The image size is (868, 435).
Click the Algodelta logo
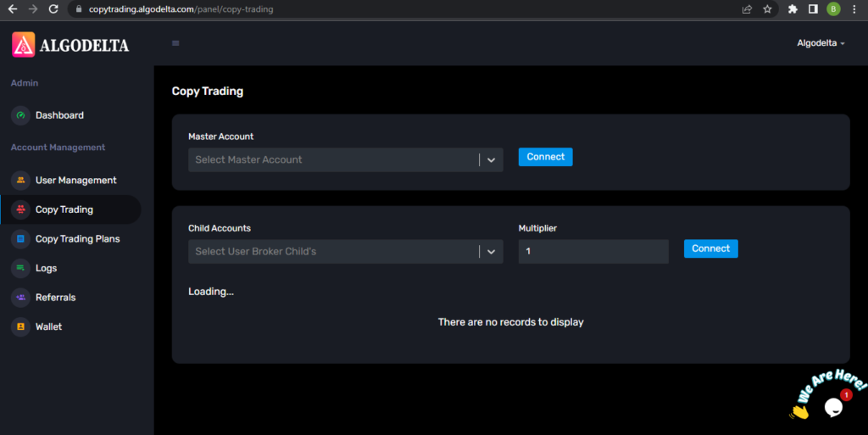click(70, 45)
